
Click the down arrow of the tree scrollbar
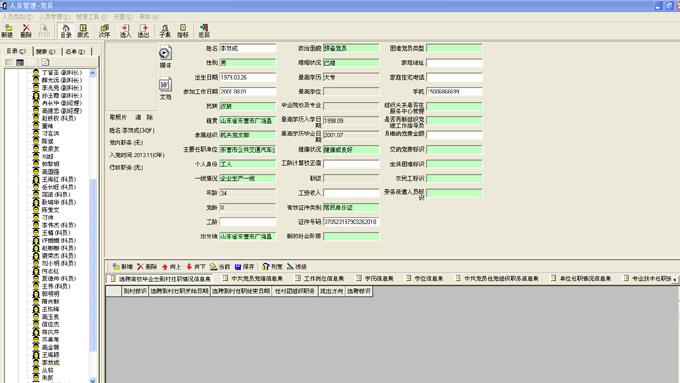click(x=92, y=380)
